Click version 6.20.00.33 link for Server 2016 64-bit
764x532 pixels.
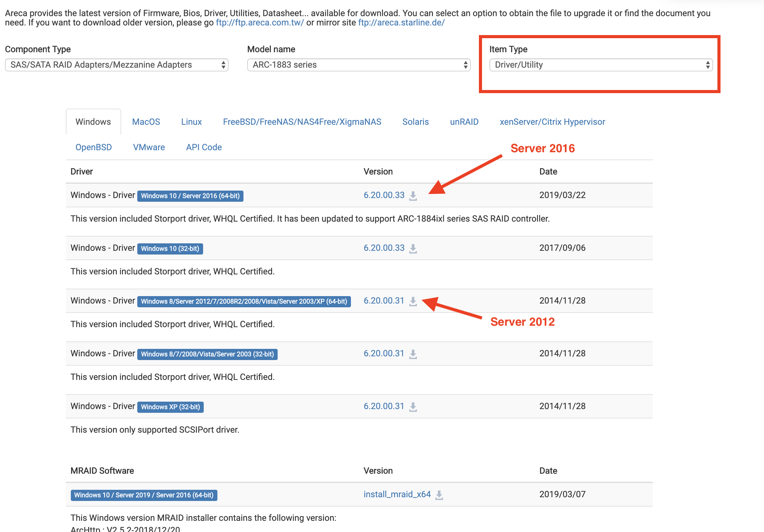coord(384,195)
